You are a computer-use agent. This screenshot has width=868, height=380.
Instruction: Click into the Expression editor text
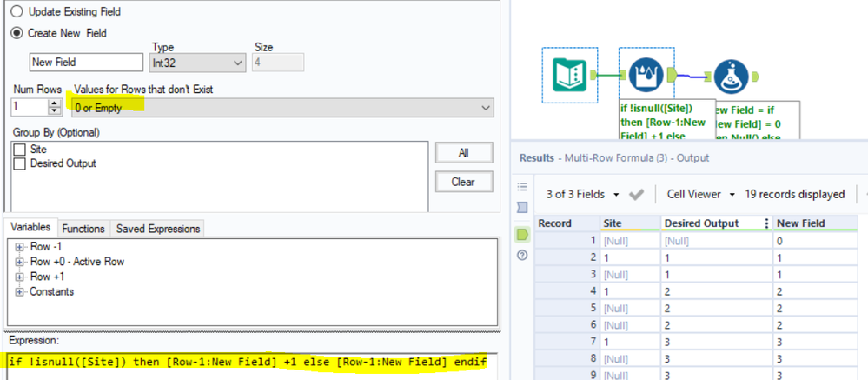pyautogui.click(x=248, y=363)
